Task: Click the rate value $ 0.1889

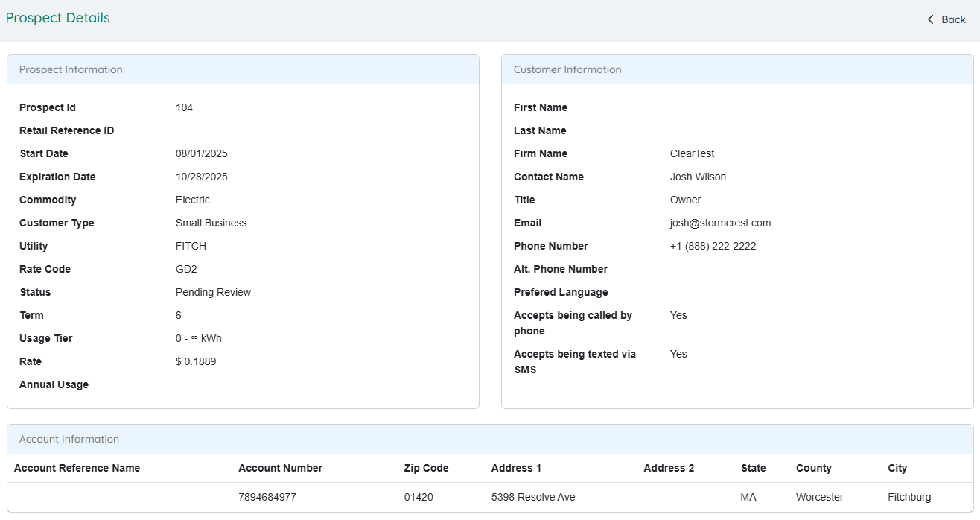Action: (x=196, y=361)
